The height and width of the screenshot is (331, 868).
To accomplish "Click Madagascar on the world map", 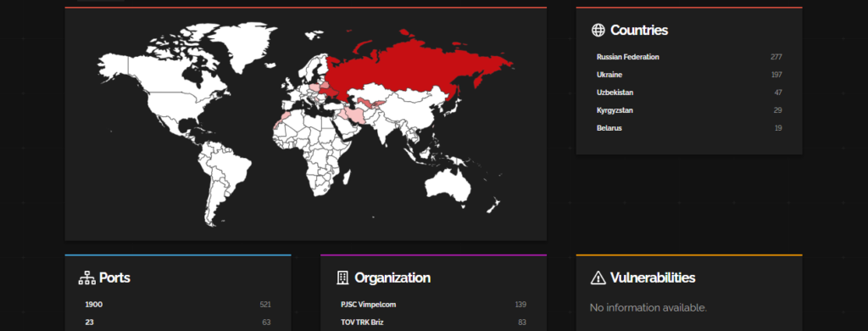I will [347, 177].
